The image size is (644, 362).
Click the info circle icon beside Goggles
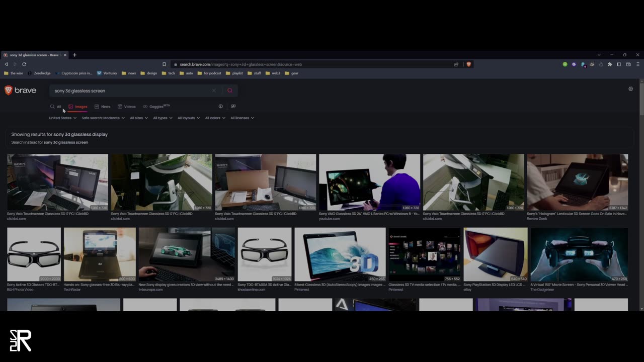point(220,106)
